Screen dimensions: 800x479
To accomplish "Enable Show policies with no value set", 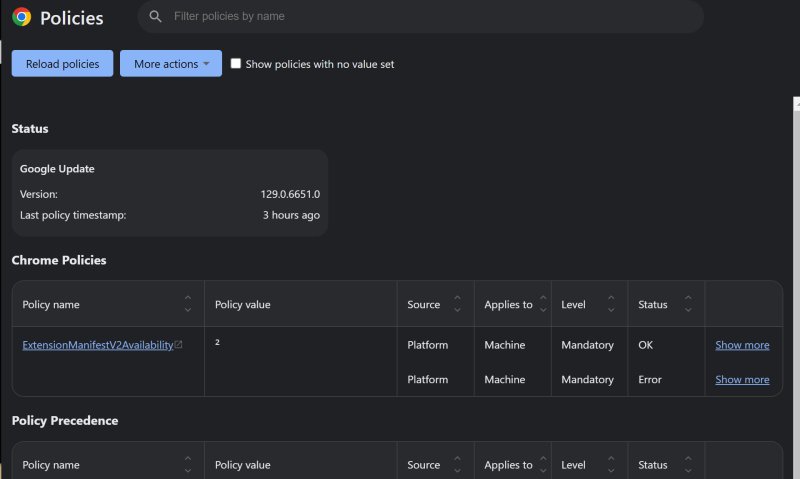I will (x=236, y=64).
